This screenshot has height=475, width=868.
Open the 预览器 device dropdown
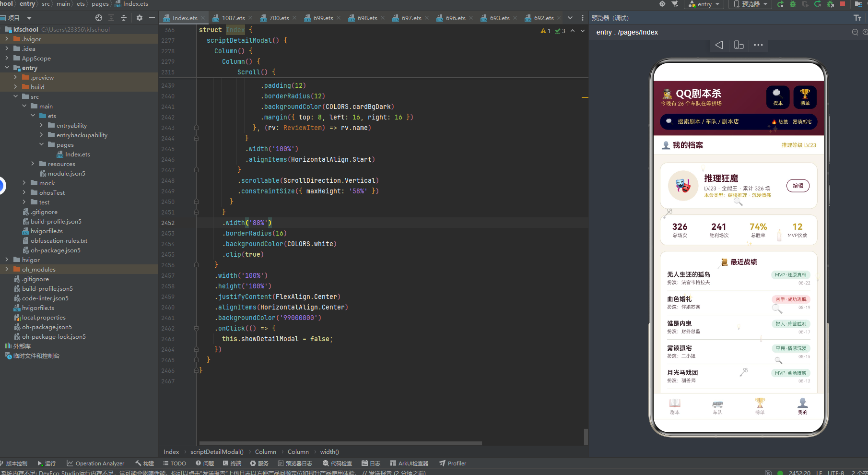coord(751,4)
